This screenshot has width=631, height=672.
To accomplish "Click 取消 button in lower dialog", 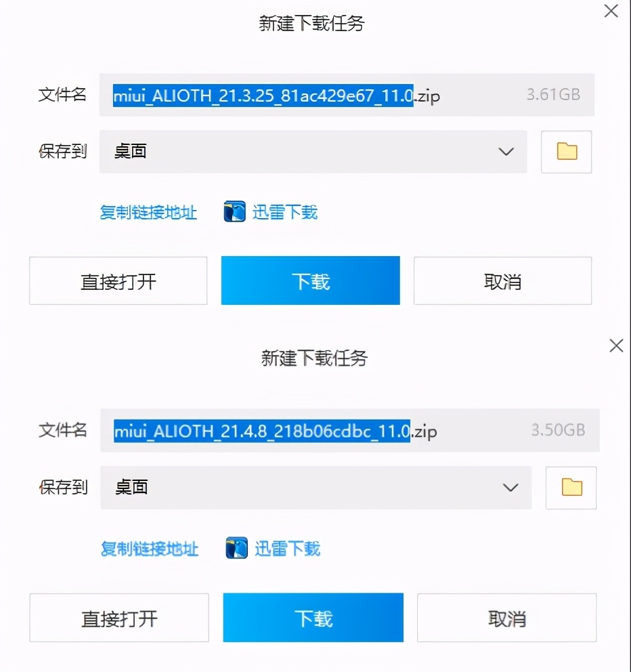I will (507, 618).
